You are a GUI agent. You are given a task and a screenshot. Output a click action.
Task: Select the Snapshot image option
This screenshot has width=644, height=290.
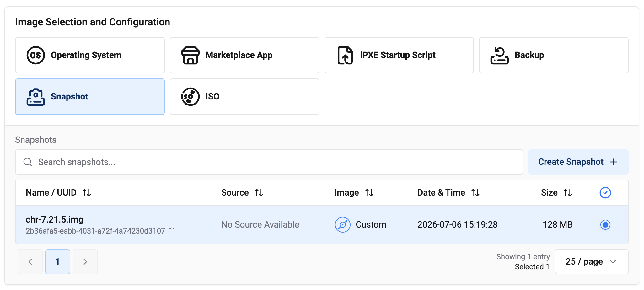tap(90, 97)
